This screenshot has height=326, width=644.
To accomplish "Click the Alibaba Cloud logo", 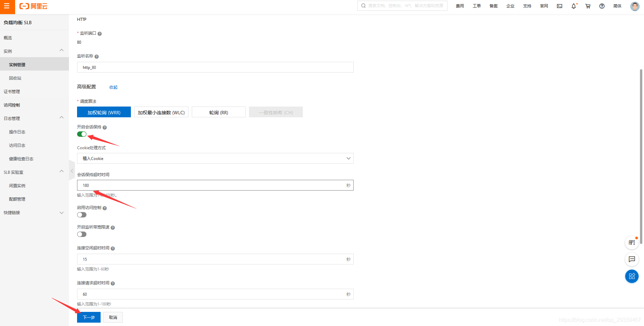I will (33, 6).
